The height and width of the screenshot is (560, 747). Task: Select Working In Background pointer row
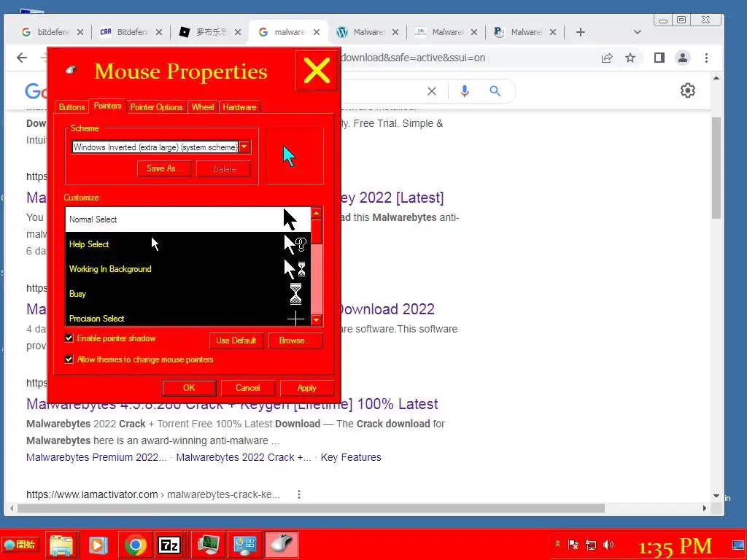click(187, 269)
